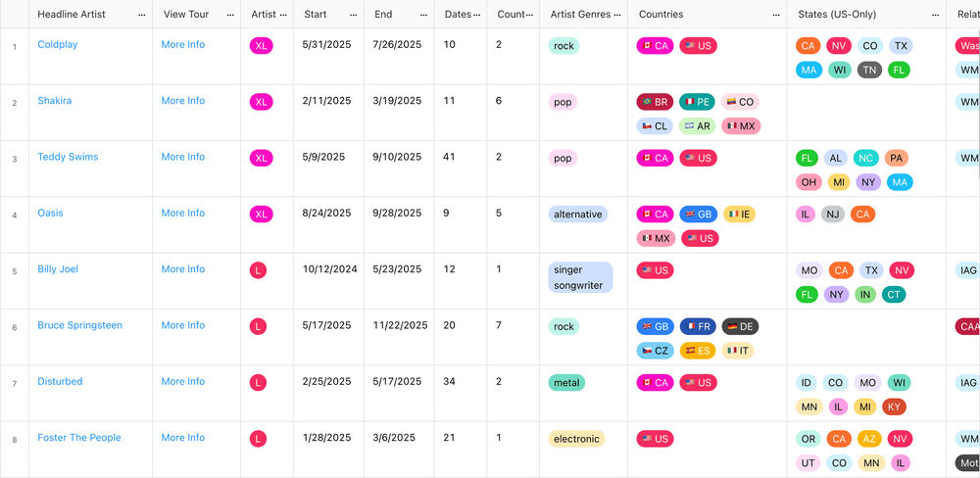The image size is (980, 478).
Task: Open the Disturbed artist link
Action: (60, 382)
